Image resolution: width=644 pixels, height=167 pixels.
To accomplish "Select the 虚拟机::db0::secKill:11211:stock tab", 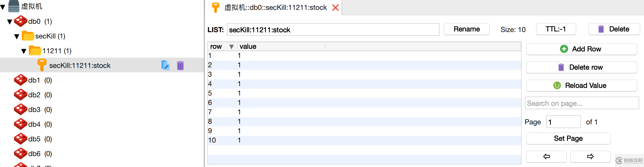I will pos(275,8).
